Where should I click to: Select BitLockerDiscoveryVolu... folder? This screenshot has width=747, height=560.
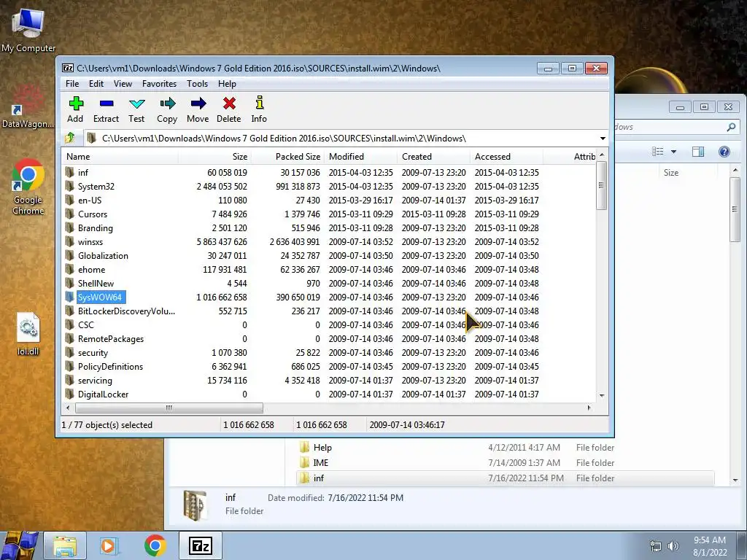(126, 311)
